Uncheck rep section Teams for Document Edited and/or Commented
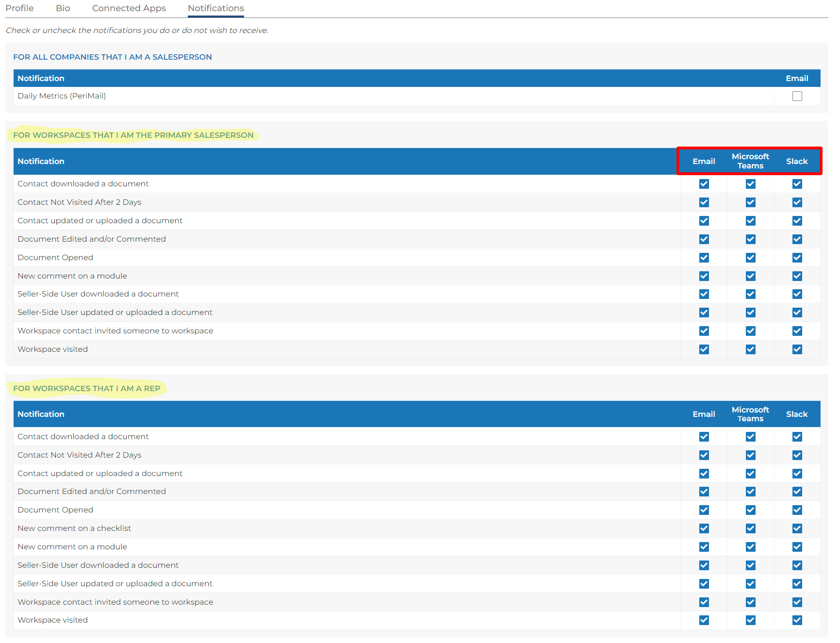840x643 pixels. point(750,492)
